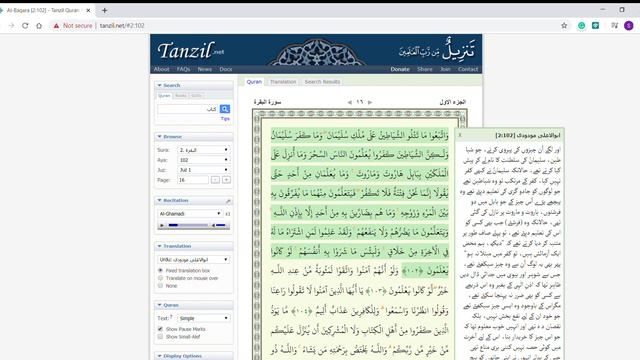Image resolution: width=640 pixels, height=360 pixels.
Task: Switch to the Quran main tab
Action: click(254, 82)
